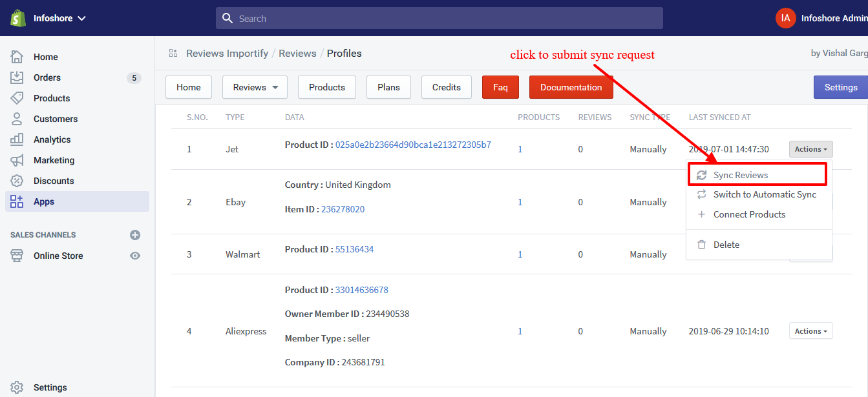Viewport: 868px width, 397px height.
Task: Click sync icon beside Switch to Automatic Sync
Action: coord(701,194)
